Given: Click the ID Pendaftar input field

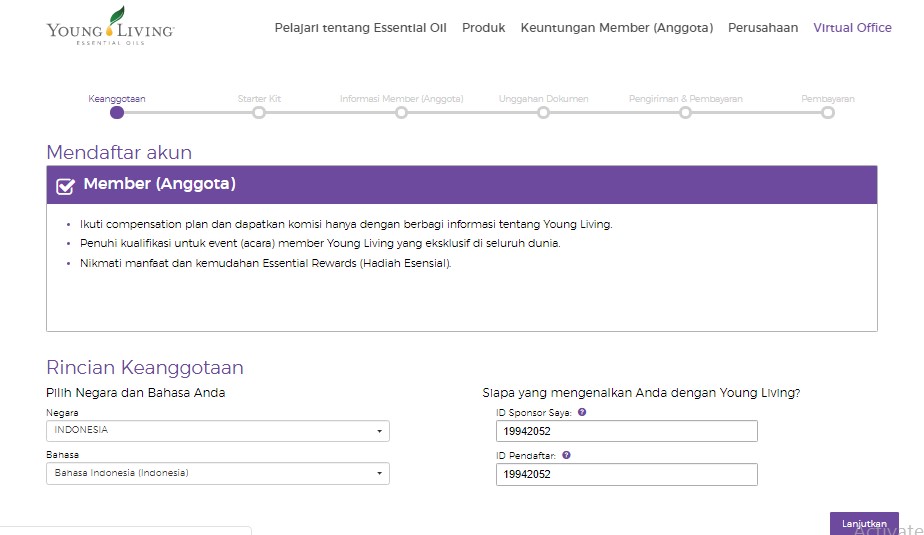Looking at the screenshot, I should 627,474.
